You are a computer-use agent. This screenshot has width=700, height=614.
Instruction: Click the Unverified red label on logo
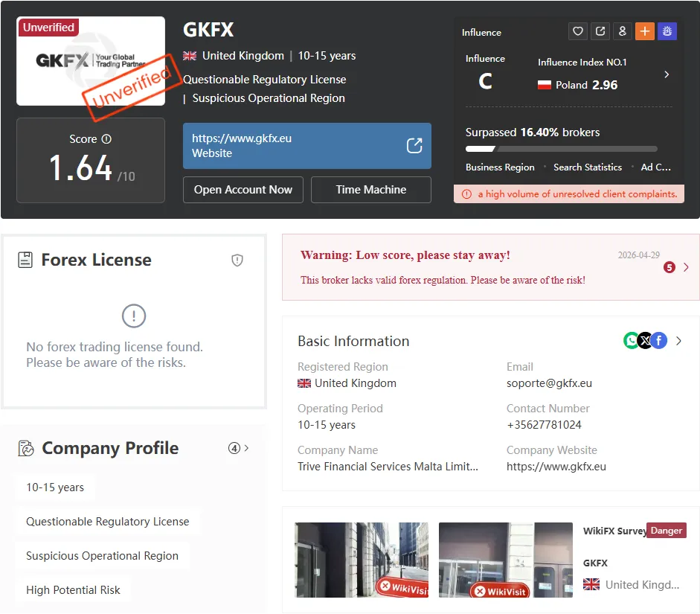click(48, 28)
